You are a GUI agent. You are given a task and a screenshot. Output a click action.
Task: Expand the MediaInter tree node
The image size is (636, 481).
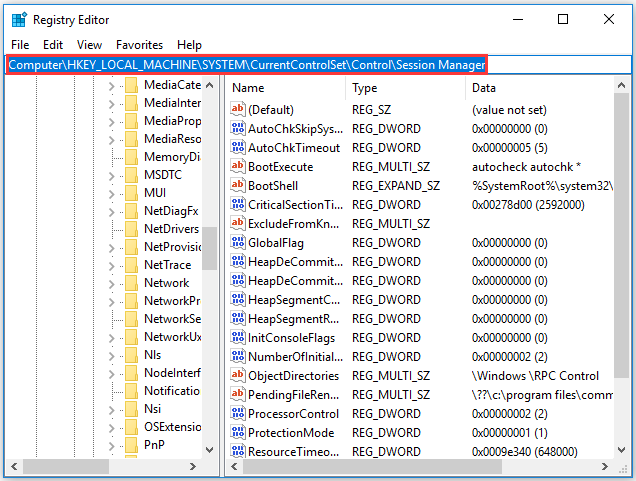tap(112, 104)
